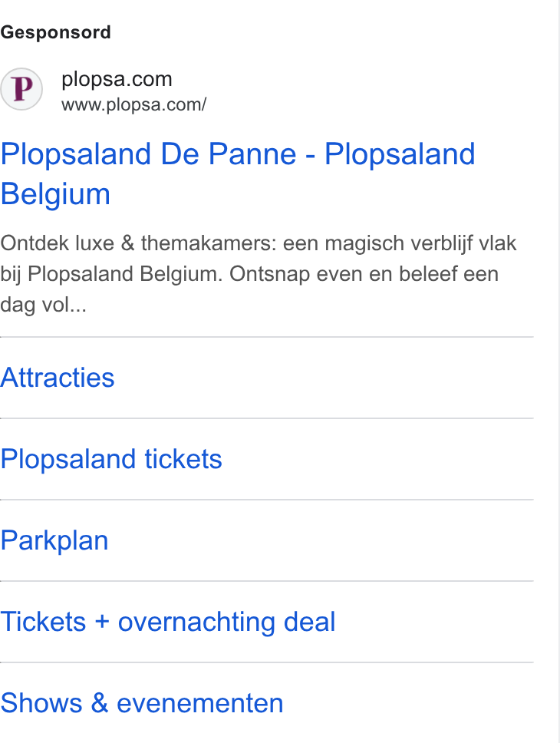Click description text Ontdek luxe & themakamers
The height and width of the screenshot is (743, 560).
(138, 243)
